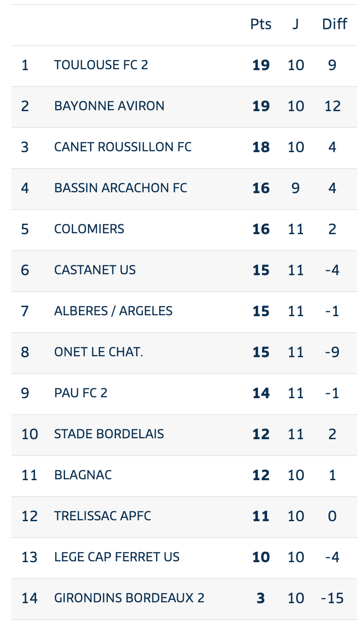Select ONET LE CHAT. team name
The height and width of the screenshot is (626, 364).
point(99,352)
